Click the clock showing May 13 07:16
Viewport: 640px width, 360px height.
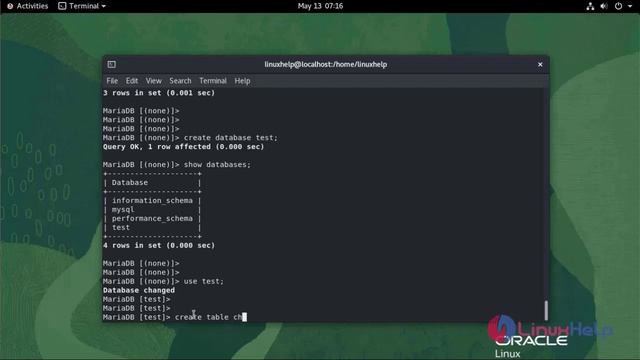(x=320, y=6)
